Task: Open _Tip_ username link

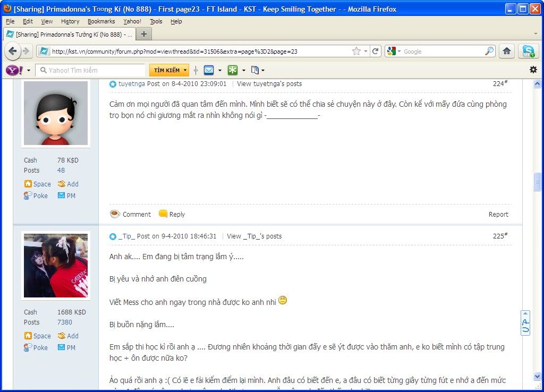Action: 126,236
